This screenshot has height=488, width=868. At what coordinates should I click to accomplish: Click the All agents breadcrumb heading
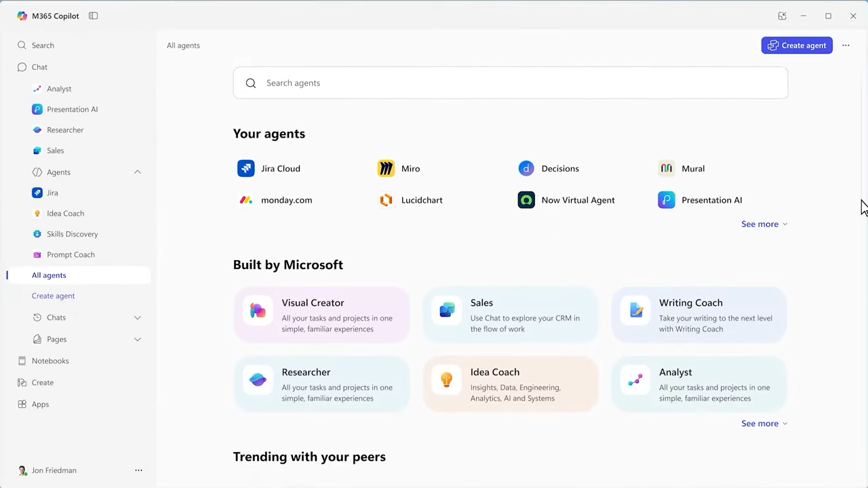(183, 45)
